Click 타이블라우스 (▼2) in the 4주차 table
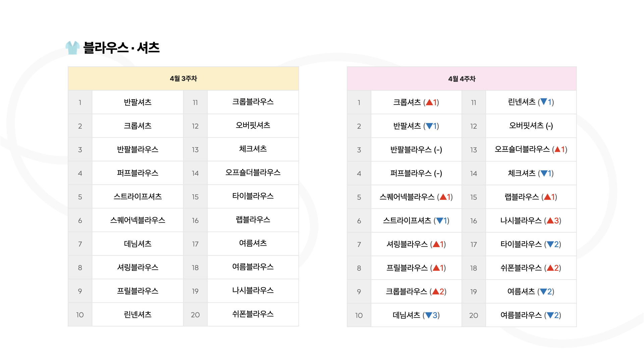 point(531,244)
